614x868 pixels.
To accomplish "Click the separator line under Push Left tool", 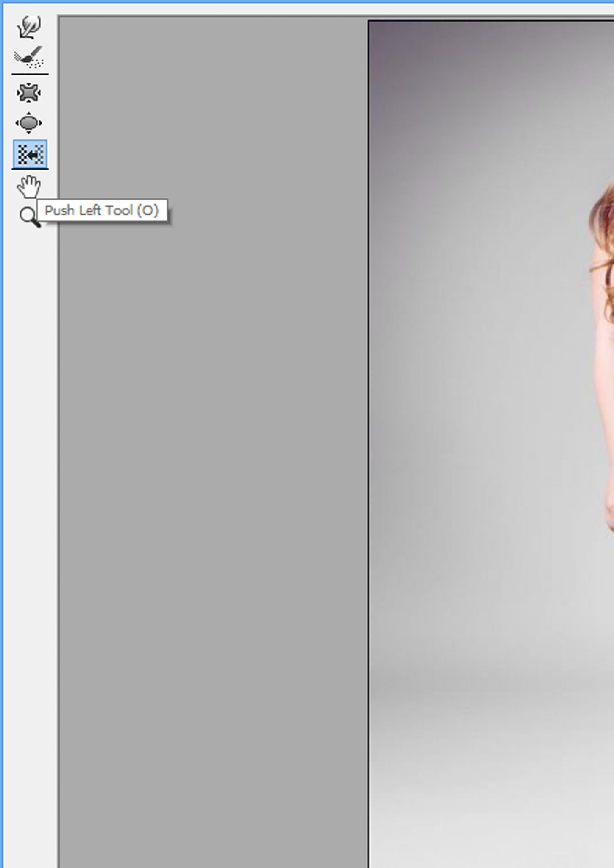I will tap(30, 169).
